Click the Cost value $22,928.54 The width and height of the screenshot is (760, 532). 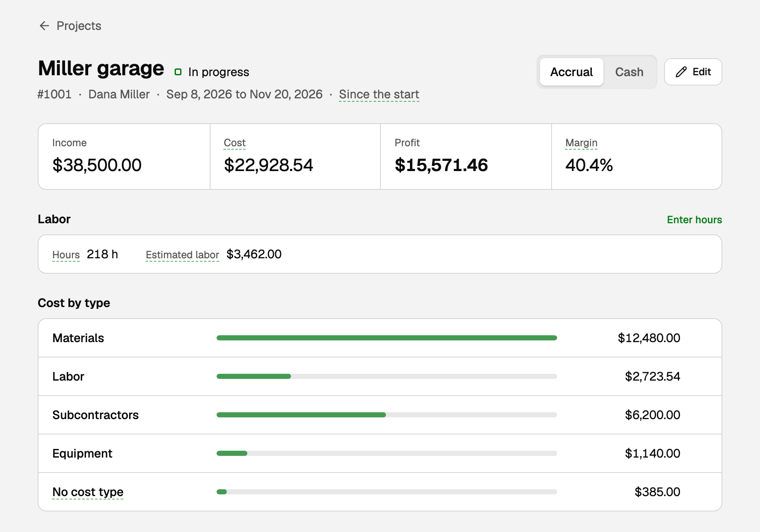point(268,165)
